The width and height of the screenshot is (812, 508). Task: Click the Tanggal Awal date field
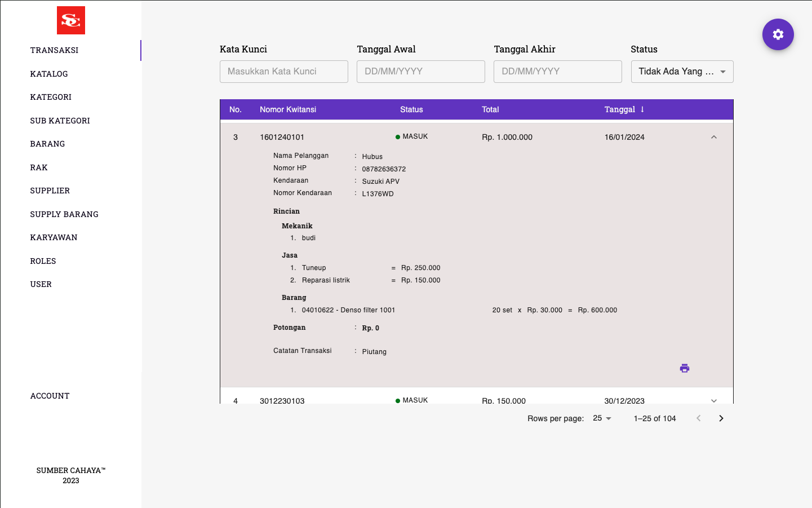coord(420,72)
